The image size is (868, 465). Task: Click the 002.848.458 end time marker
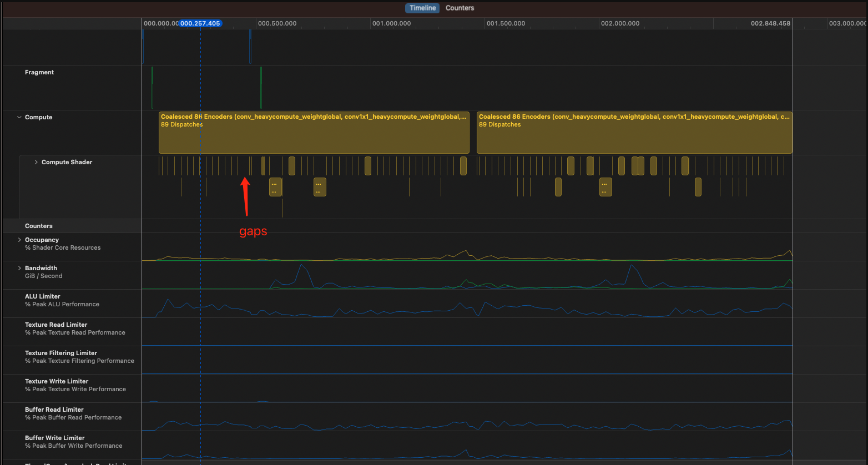[x=770, y=23]
